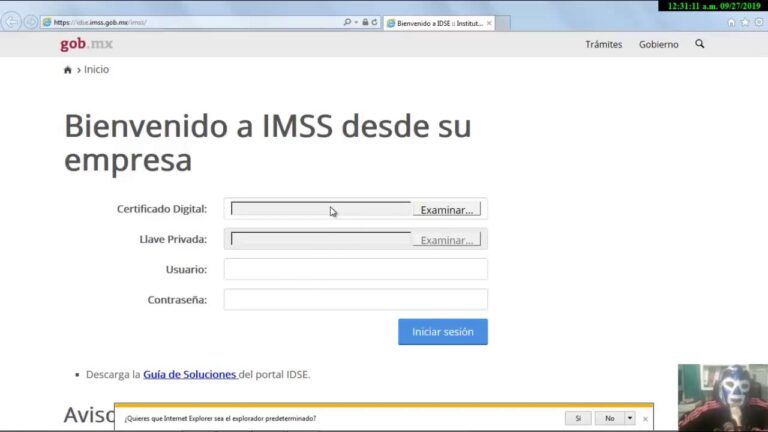
Task: Open the favorites star icon
Action: pyautogui.click(x=745, y=22)
